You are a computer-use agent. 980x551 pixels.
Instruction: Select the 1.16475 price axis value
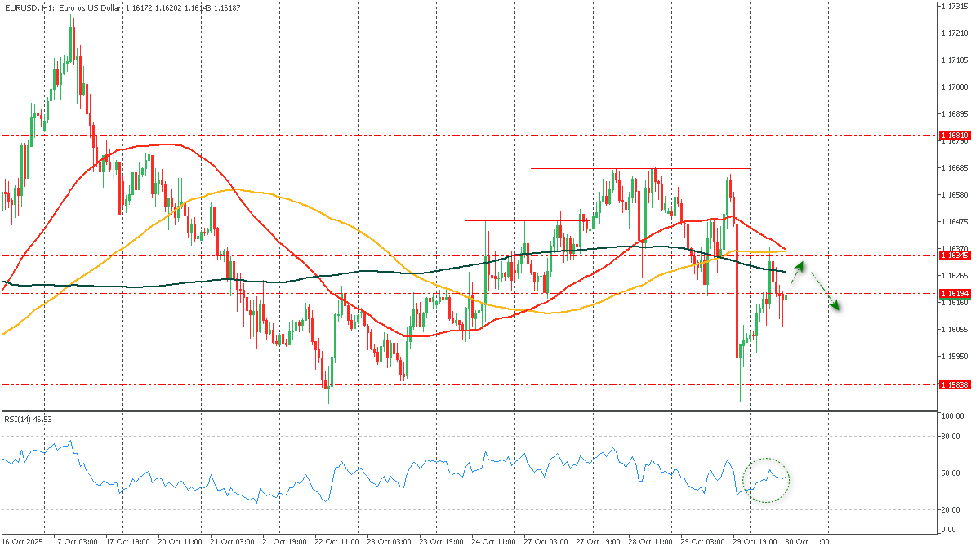tap(955, 221)
